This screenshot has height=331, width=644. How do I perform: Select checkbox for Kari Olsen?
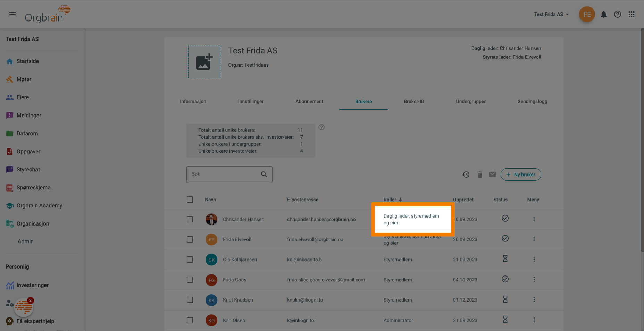pos(190,320)
